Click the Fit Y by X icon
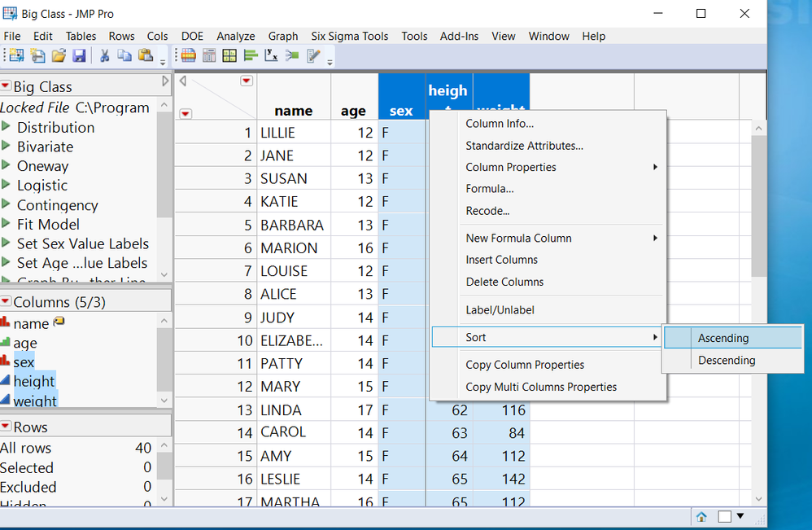Viewport: 812px width, 530px height. click(x=272, y=55)
